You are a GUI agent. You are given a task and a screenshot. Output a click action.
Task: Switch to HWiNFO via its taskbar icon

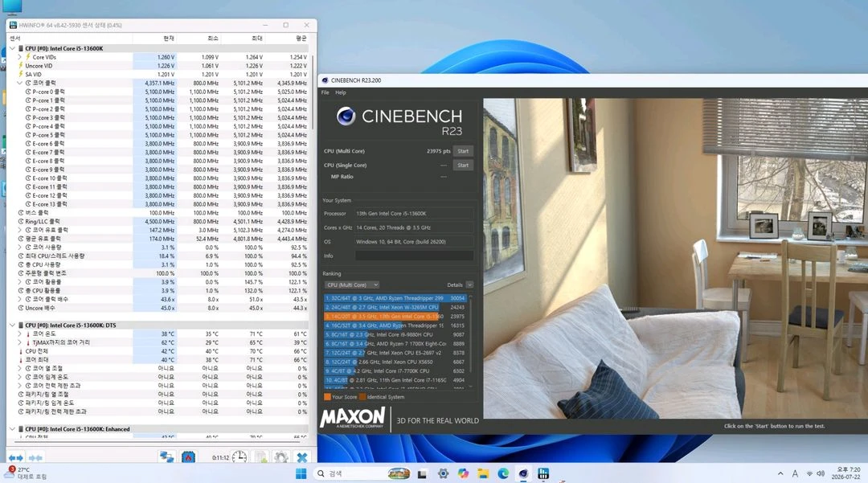click(x=543, y=473)
